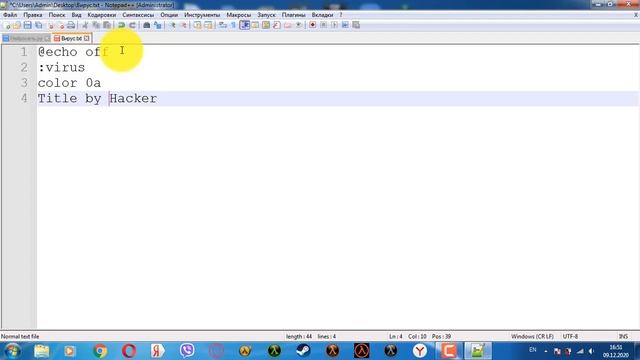Image resolution: width=640 pixels, height=360 pixels.
Task: Open the Опции menu
Action: (x=169, y=15)
